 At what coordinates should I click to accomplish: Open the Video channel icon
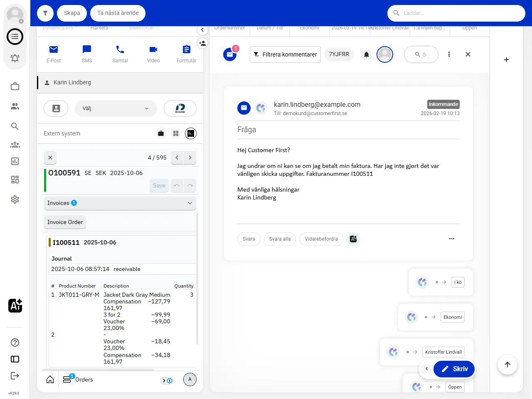coord(153,49)
